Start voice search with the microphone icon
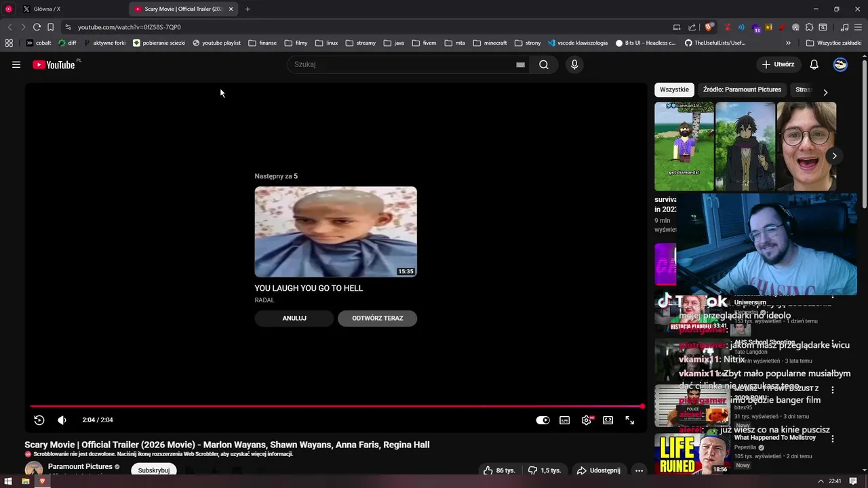 point(574,64)
